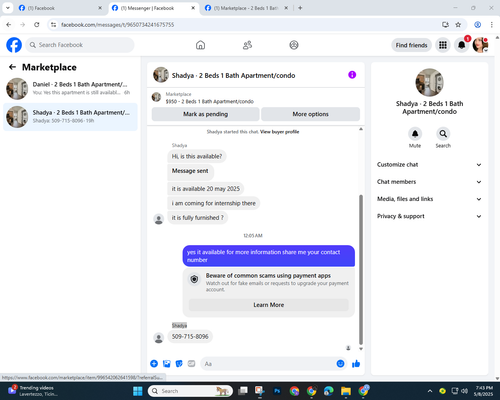
Task: Open the notifications bell icon
Action: pos(462,45)
